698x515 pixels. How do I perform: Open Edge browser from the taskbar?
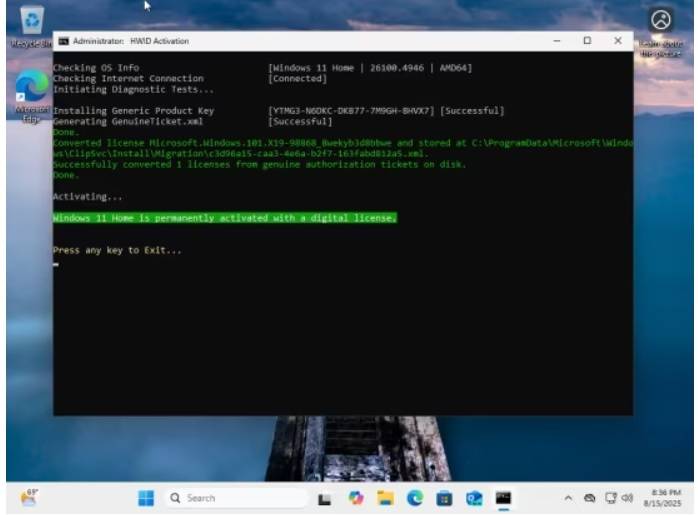pos(415,498)
